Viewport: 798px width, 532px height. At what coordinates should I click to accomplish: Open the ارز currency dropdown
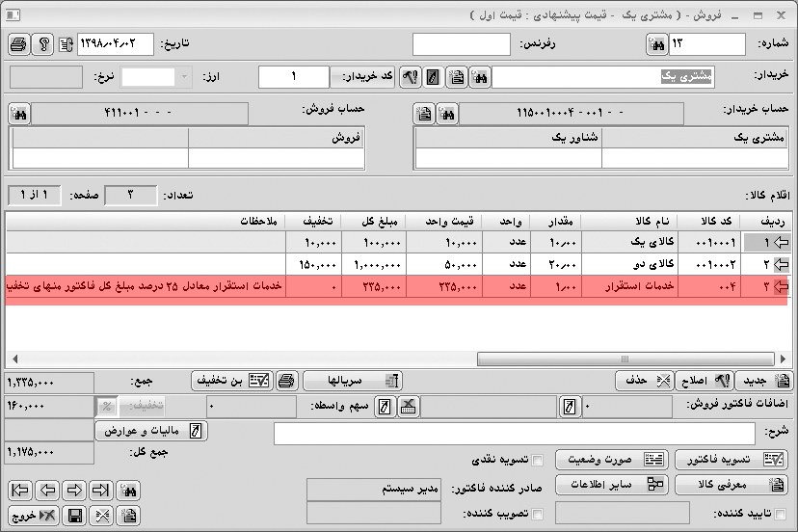(x=184, y=77)
